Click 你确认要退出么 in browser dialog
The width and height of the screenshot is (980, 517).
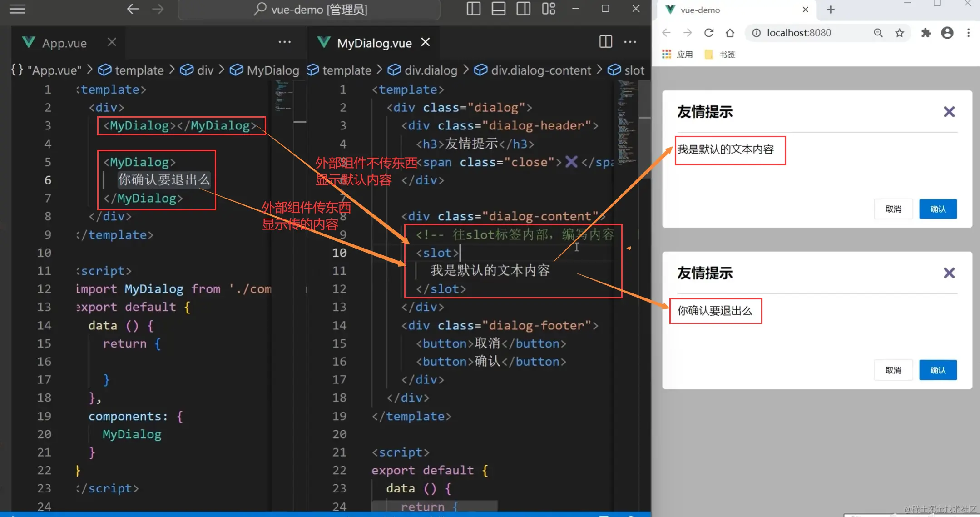(715, 311)
